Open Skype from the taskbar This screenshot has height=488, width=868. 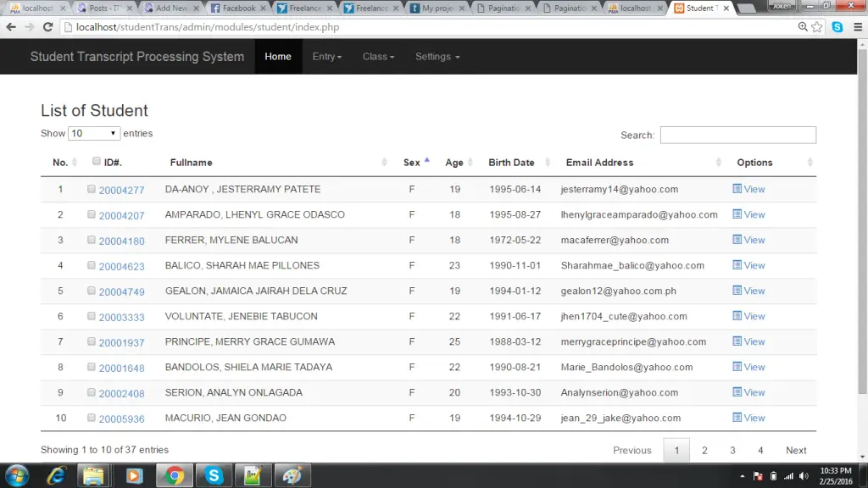[214, 475]
